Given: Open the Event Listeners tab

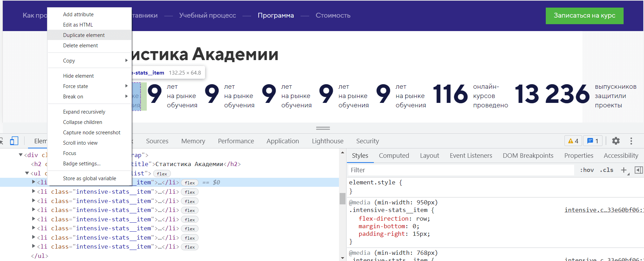Looking at the screenshot, I should coord(471,156).
